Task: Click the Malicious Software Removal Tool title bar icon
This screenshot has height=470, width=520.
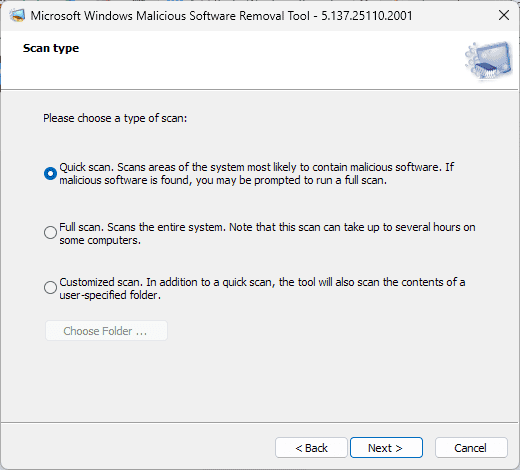Action: 17,15
